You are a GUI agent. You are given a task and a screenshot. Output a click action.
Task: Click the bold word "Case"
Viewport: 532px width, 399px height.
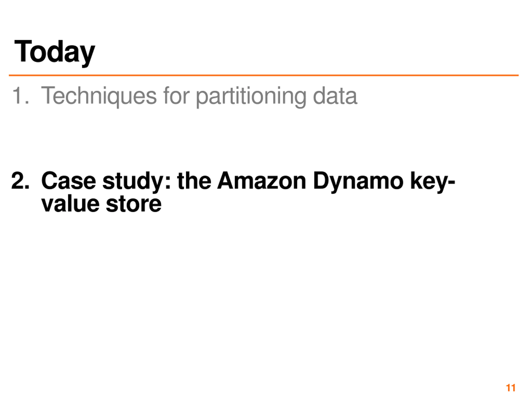pos(69,181)
